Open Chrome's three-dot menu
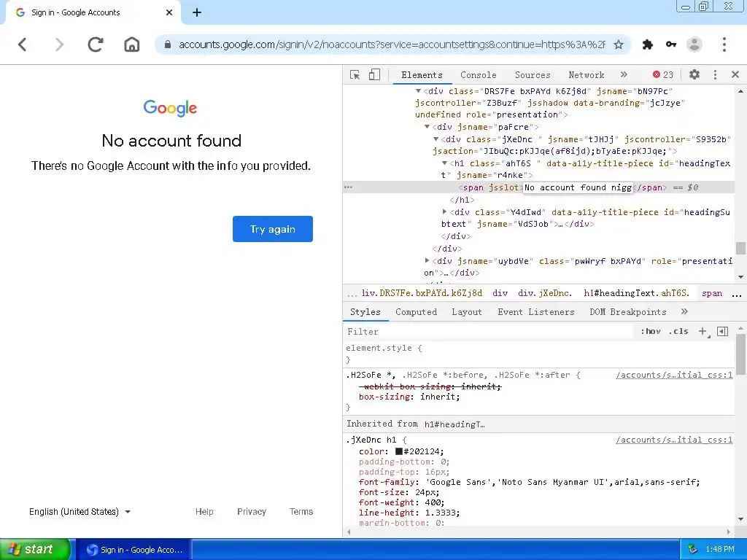 (x=724, y=44)
